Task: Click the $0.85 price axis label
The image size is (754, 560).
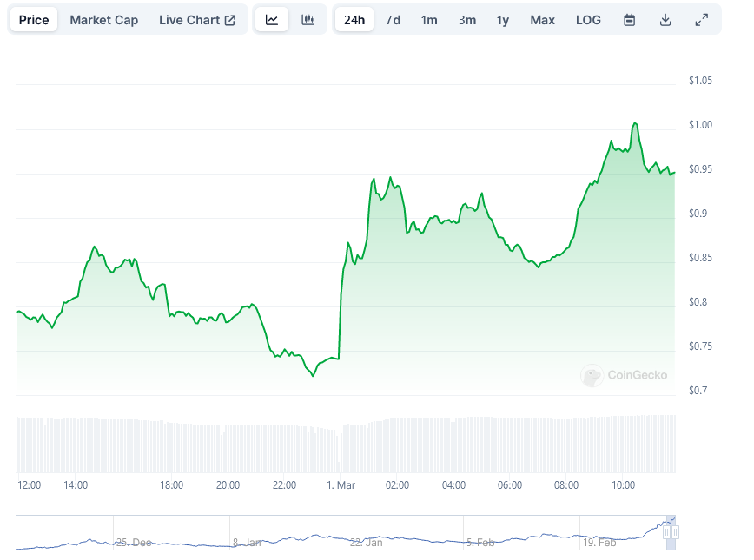Action: (x=700, y=258)
